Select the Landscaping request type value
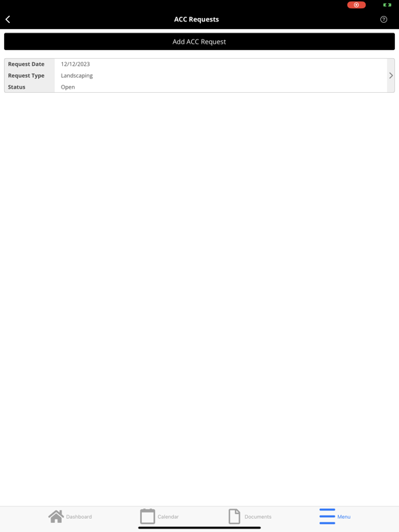Image resolution: width=399 pixels, height=532 pixels. [77, 76]
